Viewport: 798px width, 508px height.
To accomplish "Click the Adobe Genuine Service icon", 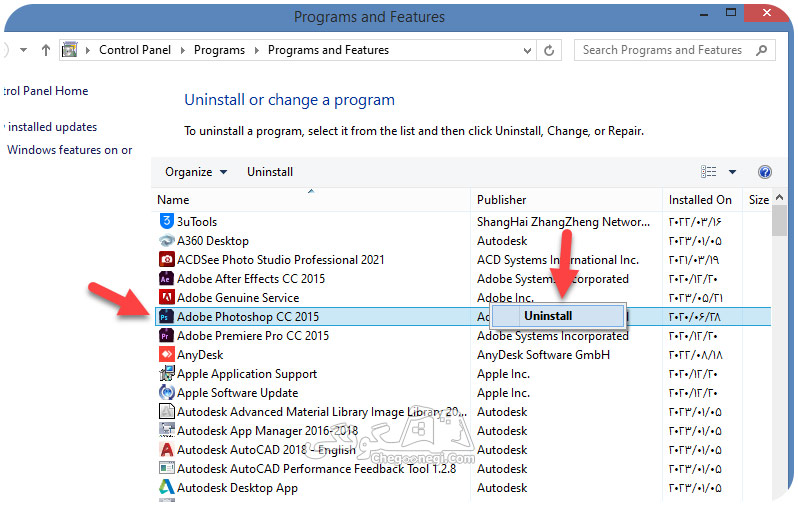I will coord(166,297).
